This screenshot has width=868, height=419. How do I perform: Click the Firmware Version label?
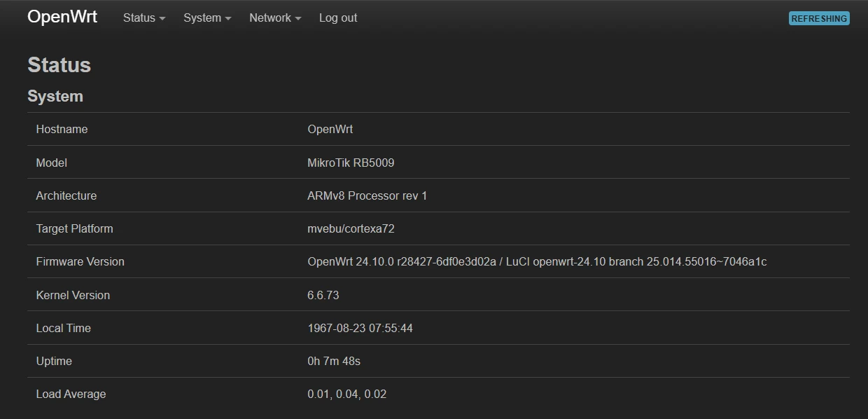(x=80, y=261)
